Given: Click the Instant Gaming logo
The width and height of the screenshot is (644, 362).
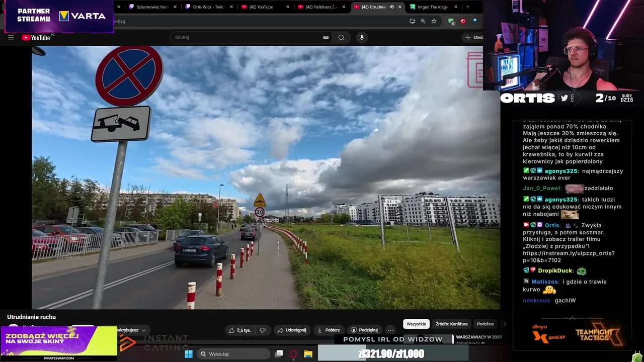Looking at the screenshot, I should tap(154, 343).
